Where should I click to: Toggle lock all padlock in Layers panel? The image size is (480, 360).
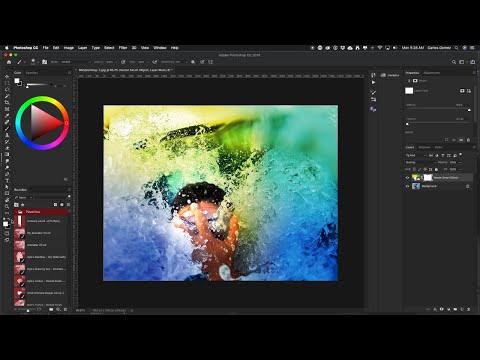[x=436, y=169]
